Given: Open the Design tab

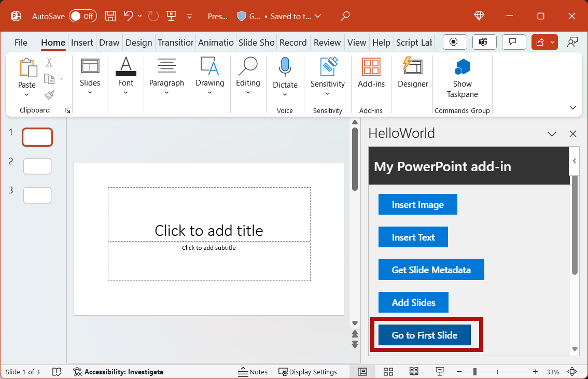Looking at the screenshot, I should pyautogui.click(x=139, y=43).
